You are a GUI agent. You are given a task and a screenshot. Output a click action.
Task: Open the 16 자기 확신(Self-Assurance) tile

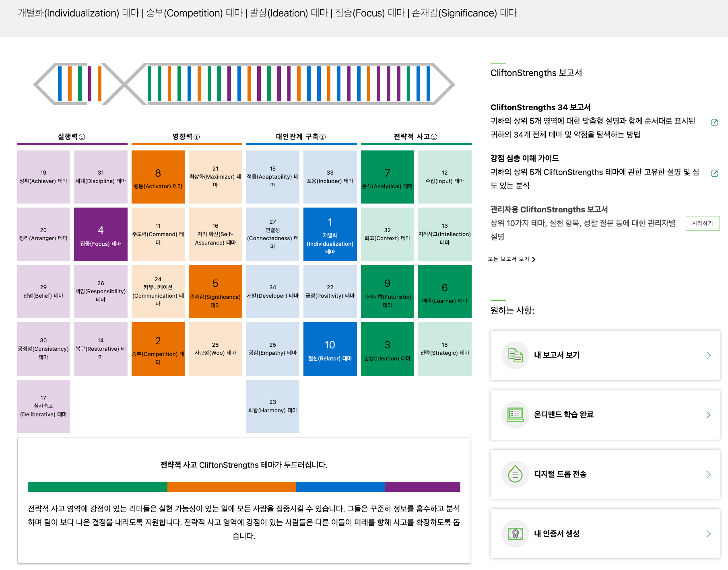click(x=215, y=235)
